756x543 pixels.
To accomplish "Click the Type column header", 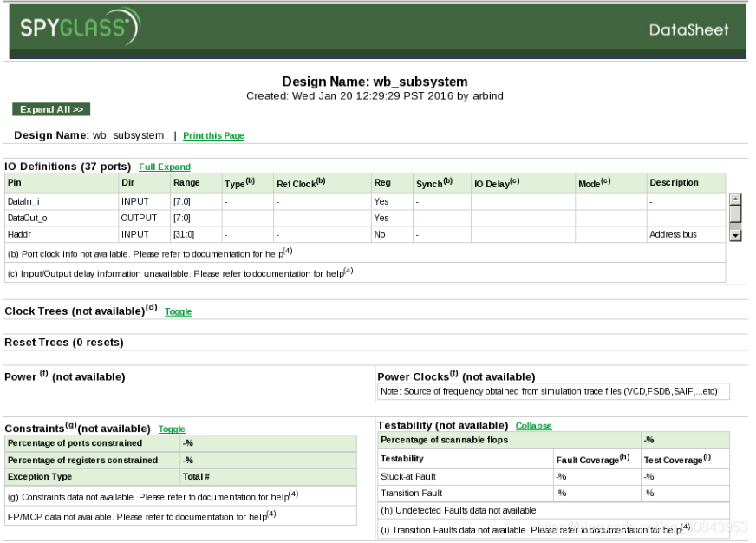I will 247,183.
